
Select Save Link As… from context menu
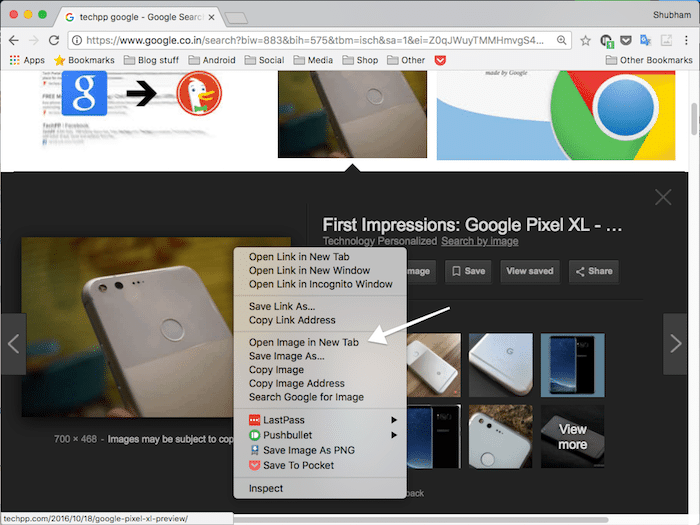pos(320,307)
